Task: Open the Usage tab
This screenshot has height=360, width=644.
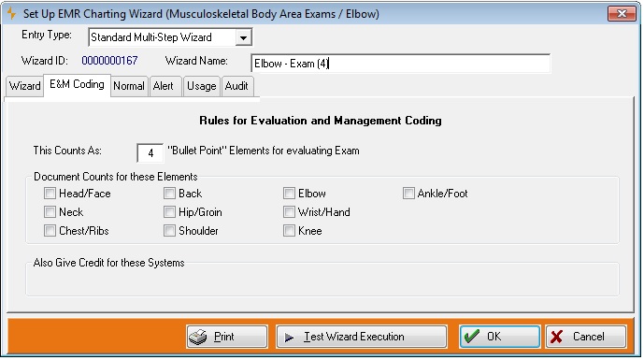Action: point(202,86)
